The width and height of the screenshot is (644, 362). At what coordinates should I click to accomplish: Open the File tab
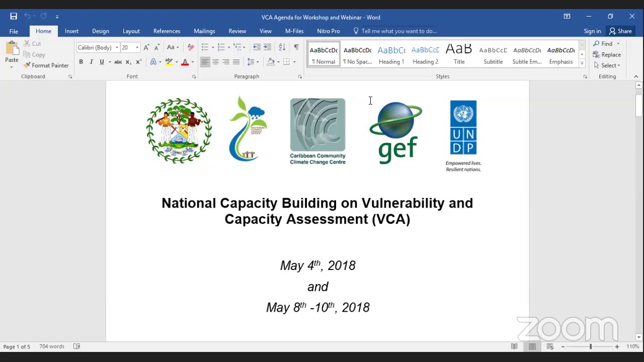14,31
